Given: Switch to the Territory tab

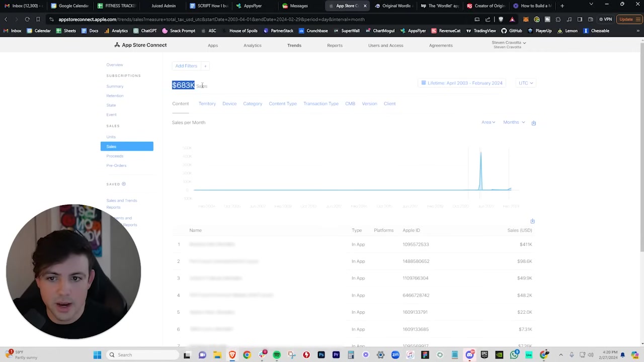Looking at the screenshot, I should [207, 104].
